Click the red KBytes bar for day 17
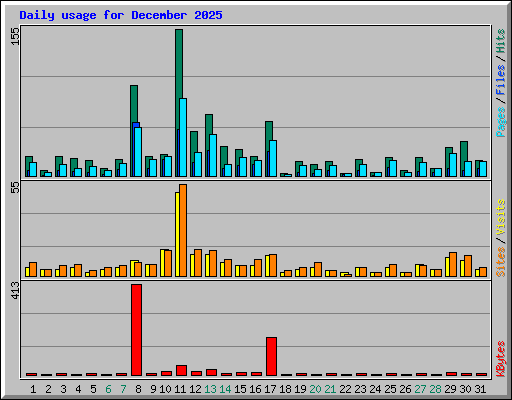The height and width of the screenshot is (400, 512). (271, 356)
